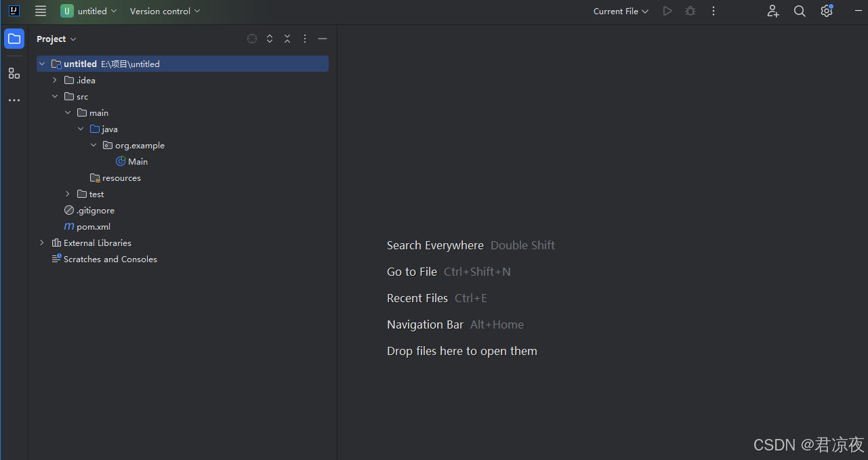Click Select Opened File target icon
The width and height of the screenshot is (868, 460).
(252, 39)
